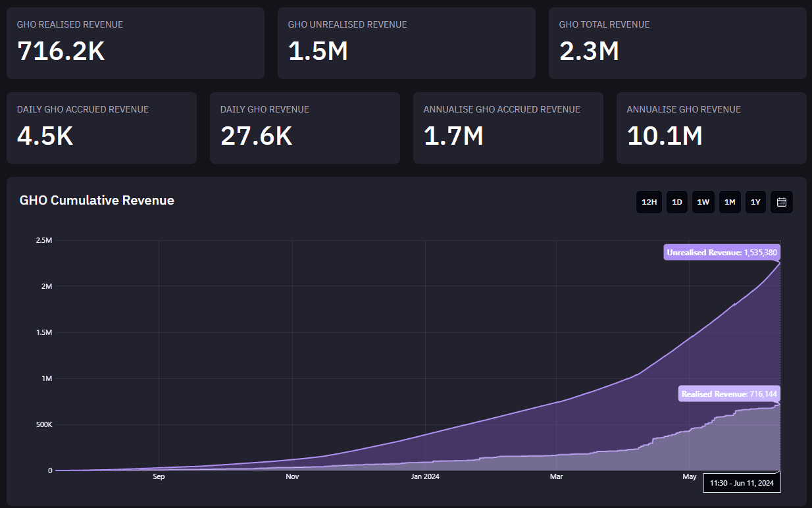Screen dimensions: 812x508
Task: Click the Nov x-axis label
Action: point(292,476)
